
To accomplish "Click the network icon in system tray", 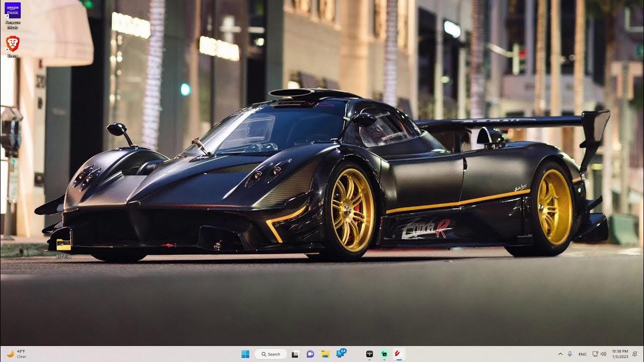I will point(595,354).
